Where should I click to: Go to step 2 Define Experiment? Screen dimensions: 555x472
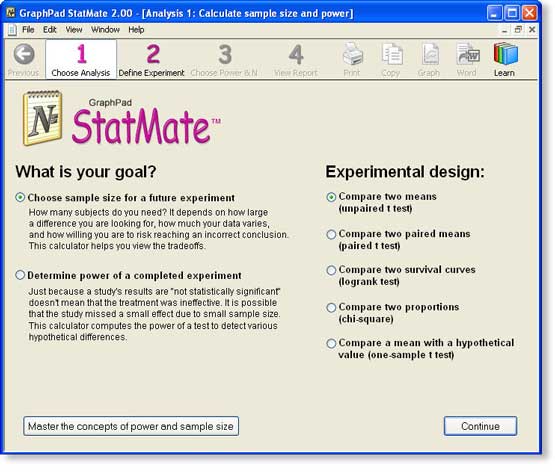151,59
